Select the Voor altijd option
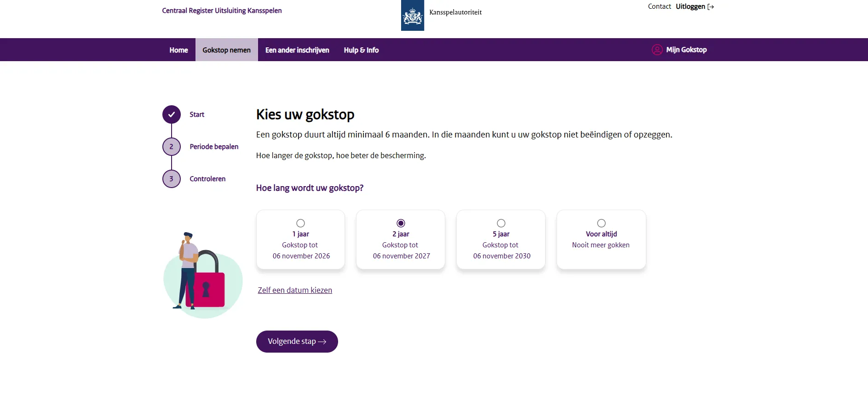 click(x=601, y=223)
